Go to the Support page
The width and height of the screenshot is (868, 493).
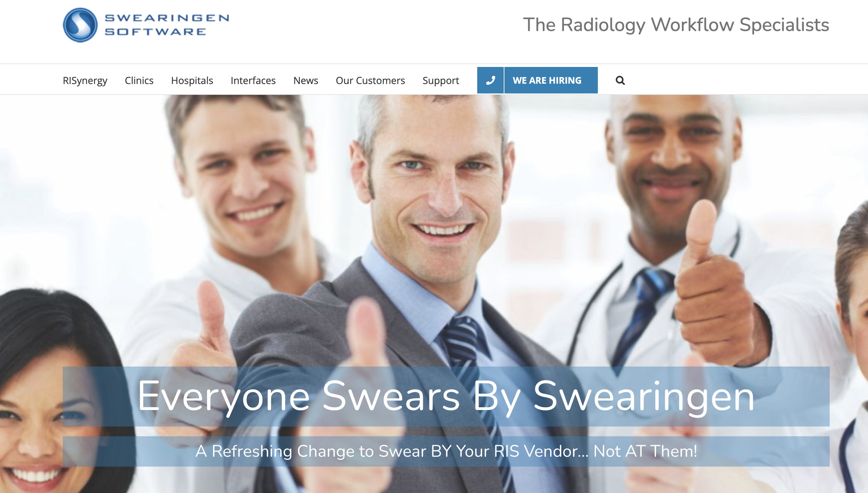coord(441,81)
